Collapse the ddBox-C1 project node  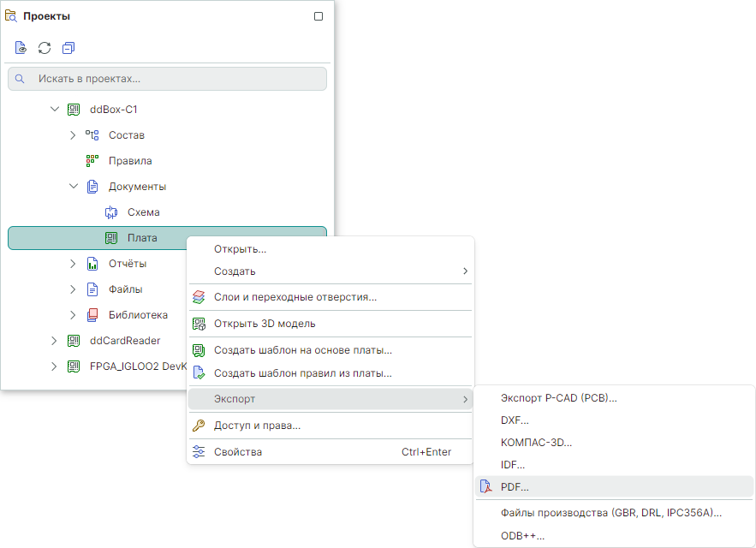click(x=55, y=110)
